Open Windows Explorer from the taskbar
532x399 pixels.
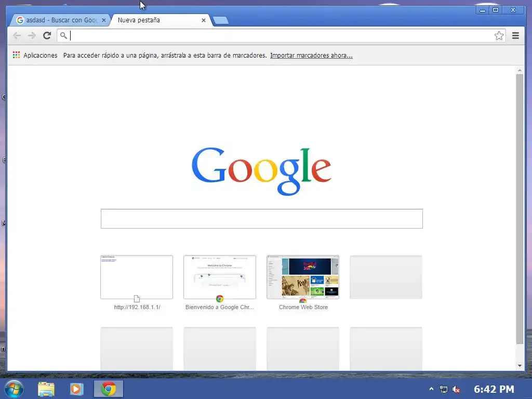[x=46, y=389]
